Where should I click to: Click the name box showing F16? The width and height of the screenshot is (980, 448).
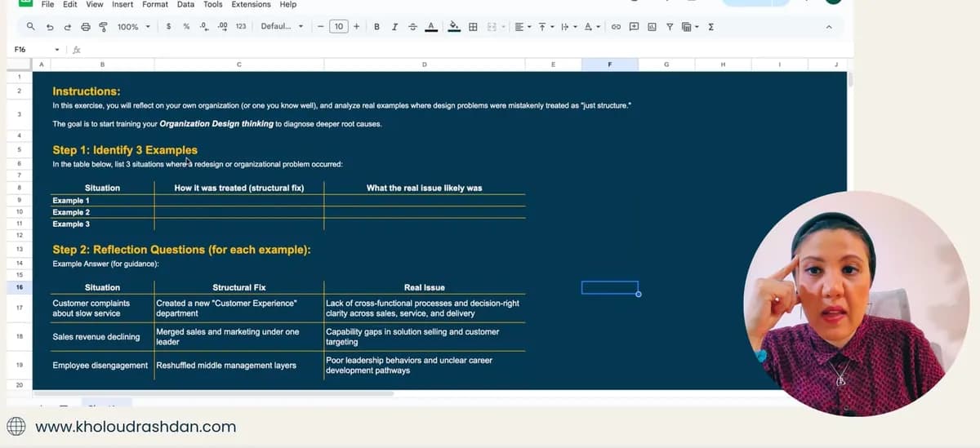(21, 50)
